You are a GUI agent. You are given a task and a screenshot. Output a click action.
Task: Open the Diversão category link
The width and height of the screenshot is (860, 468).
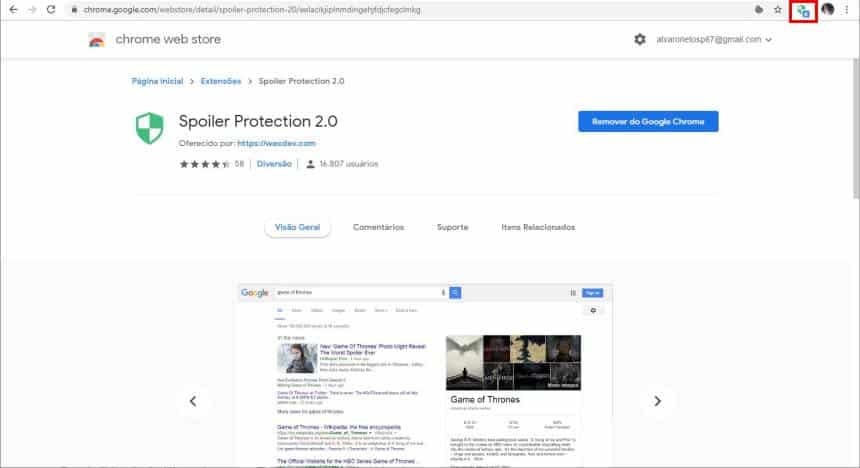pos(274,164)
